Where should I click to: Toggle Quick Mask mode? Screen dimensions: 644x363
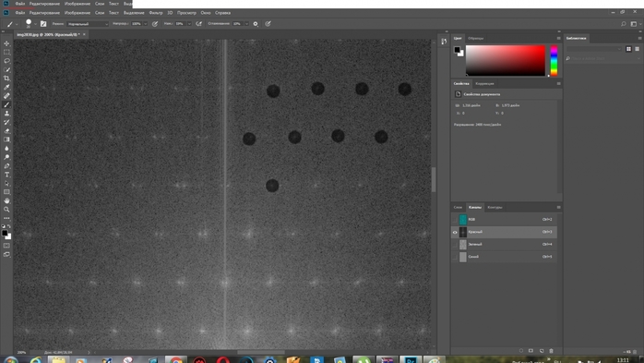(6, 246)
